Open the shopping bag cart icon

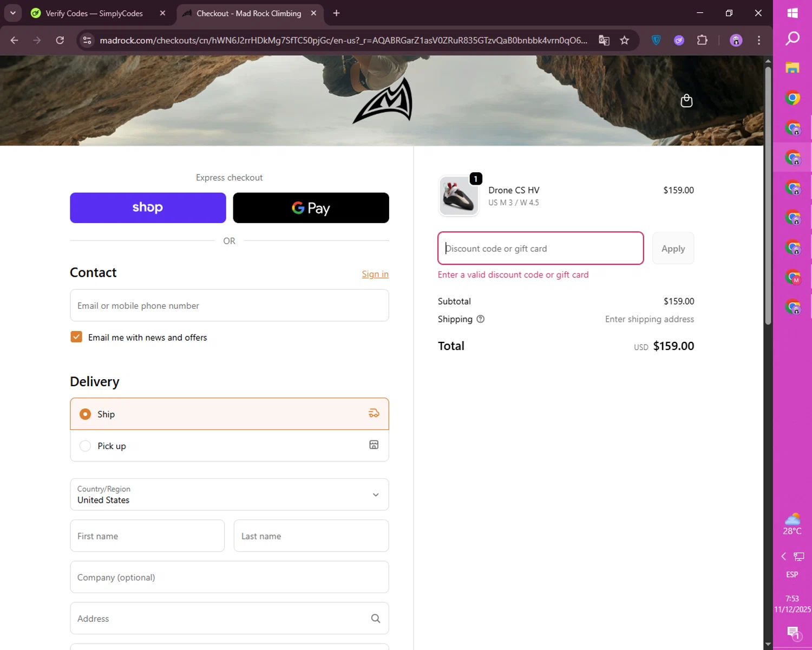coord(686,101)
